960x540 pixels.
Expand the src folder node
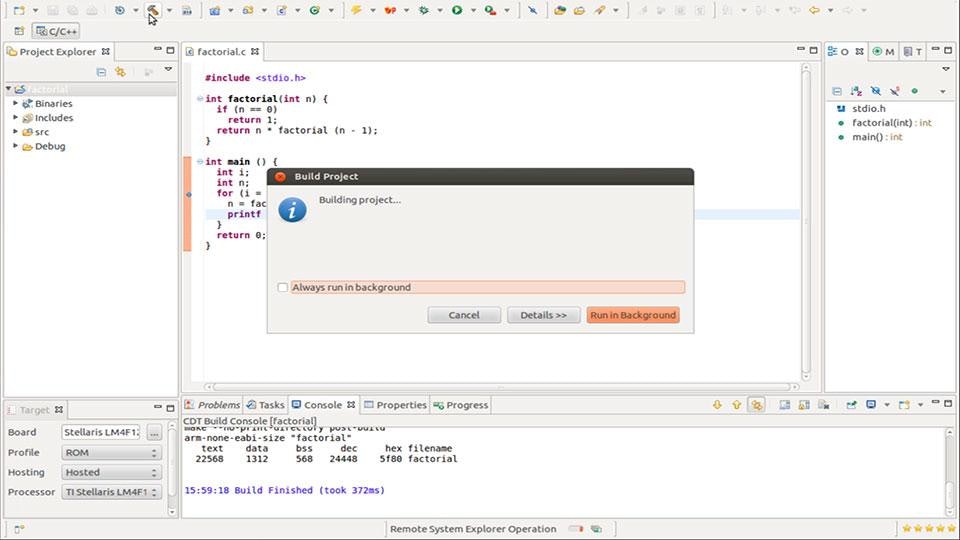pyautogui.click(x=15, y=132)
